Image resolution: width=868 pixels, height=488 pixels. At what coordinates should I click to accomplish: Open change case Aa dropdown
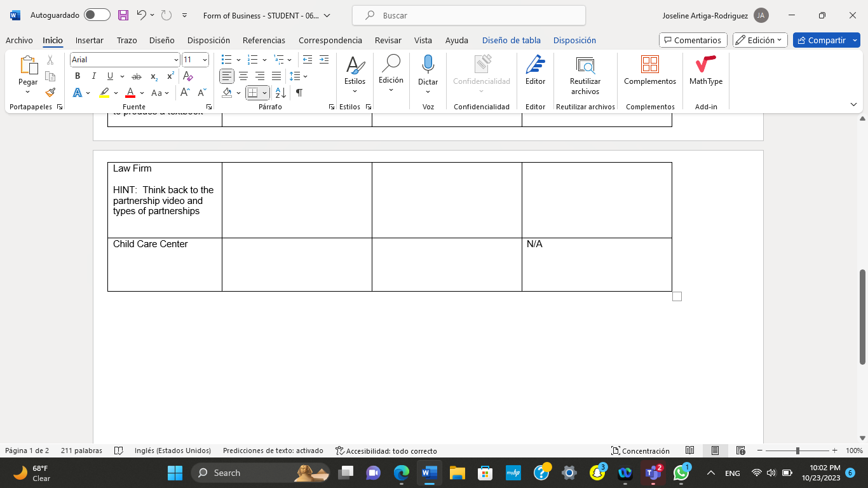[x=160, y=93]
